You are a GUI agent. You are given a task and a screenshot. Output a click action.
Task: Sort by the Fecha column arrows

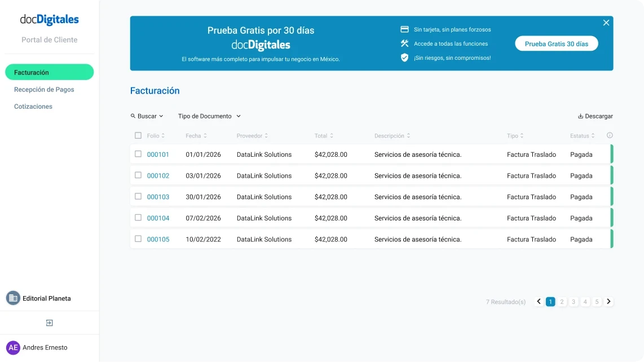point(206,135)
